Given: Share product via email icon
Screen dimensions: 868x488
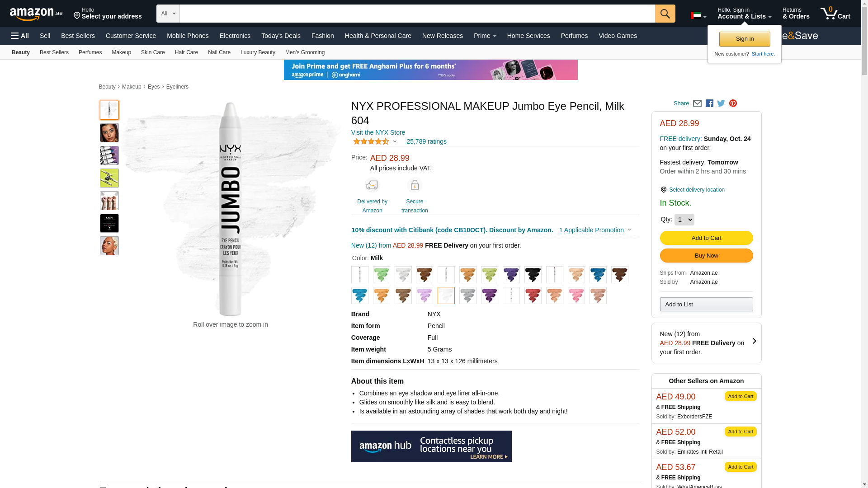Looking at the screenshot, I should [697, 103].
